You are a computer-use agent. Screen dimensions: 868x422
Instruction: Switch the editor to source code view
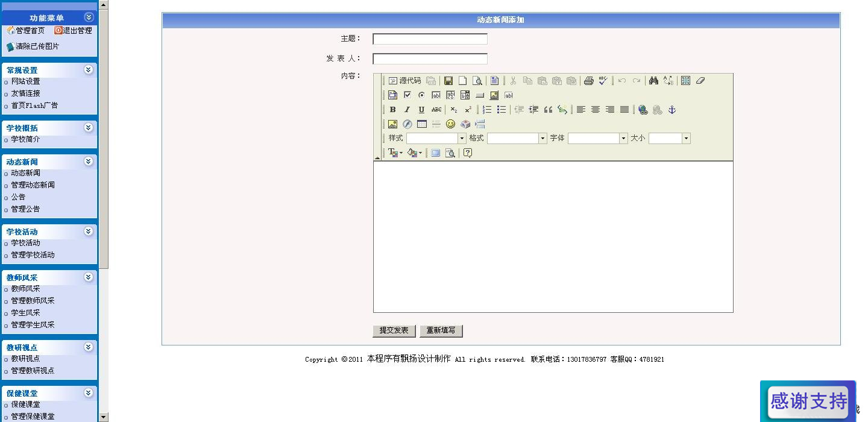tap(404, 81)
